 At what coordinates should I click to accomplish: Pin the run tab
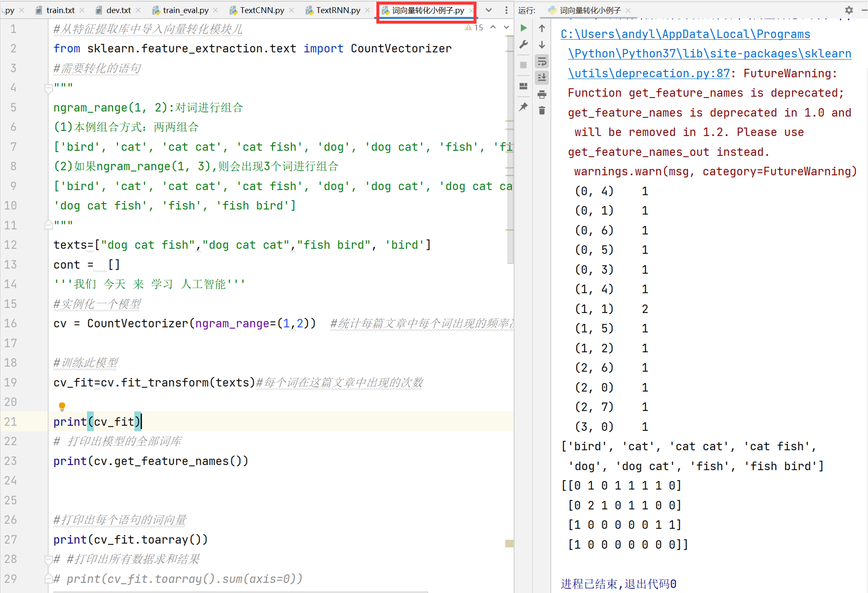(524, 107)
